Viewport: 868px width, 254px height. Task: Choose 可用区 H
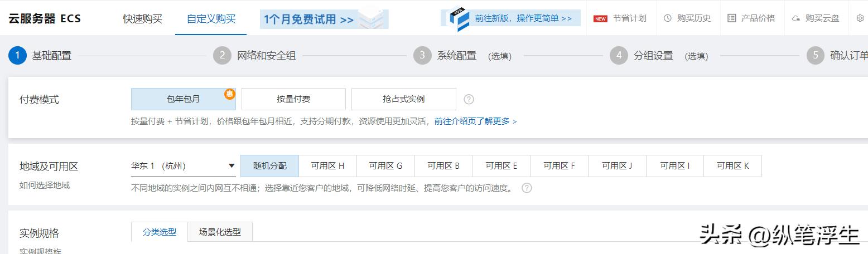coord(328,166)
